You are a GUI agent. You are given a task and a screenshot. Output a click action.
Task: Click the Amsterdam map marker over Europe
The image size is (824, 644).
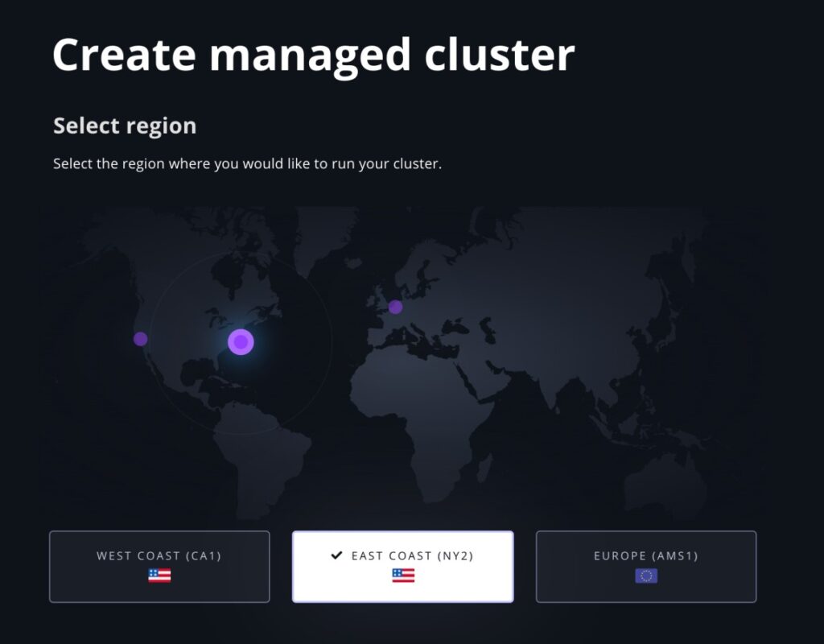click(x=395, y=306)
